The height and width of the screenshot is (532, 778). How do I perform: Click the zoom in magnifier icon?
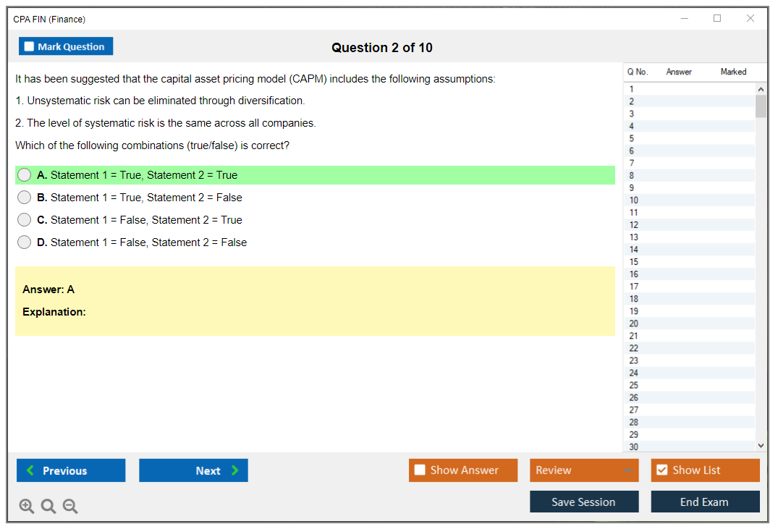pos(27,506)
